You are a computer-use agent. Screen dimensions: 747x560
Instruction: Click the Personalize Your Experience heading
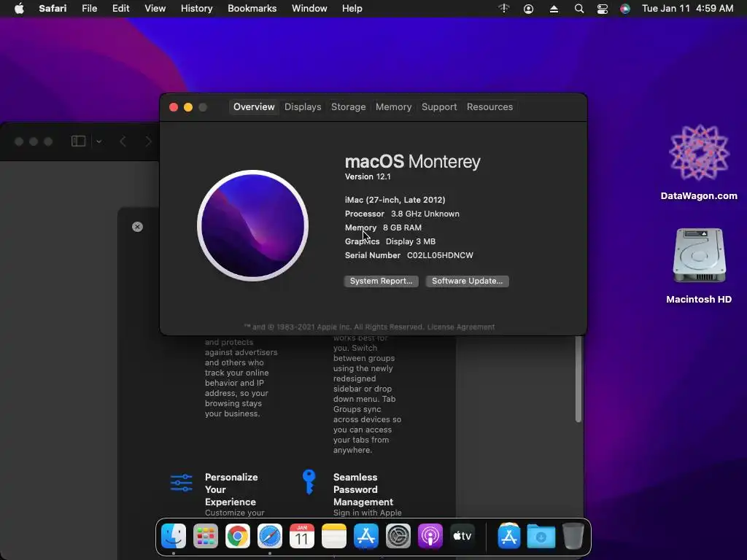pyautogui.click(x=231, y=489)
